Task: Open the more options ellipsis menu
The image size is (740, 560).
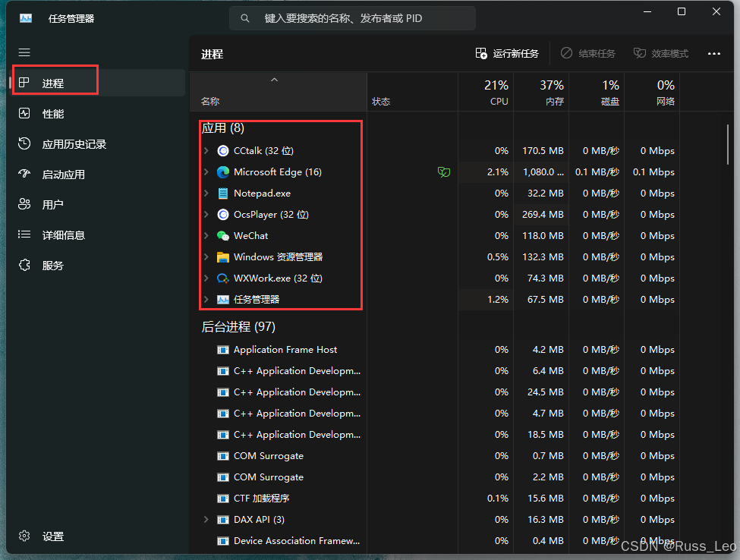Action: coord(714,54)
